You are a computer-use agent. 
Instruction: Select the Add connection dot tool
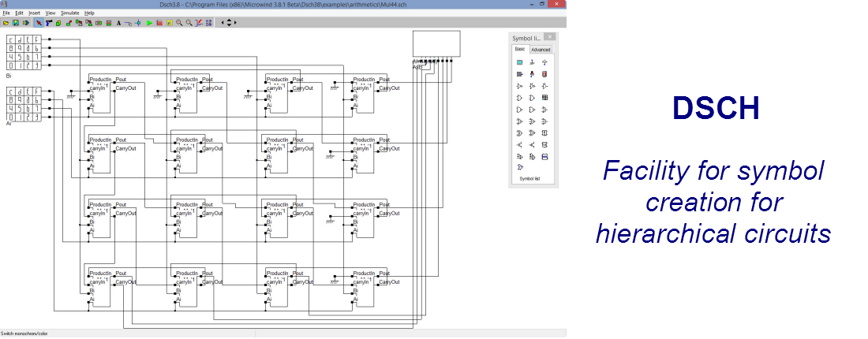(138, 23)
